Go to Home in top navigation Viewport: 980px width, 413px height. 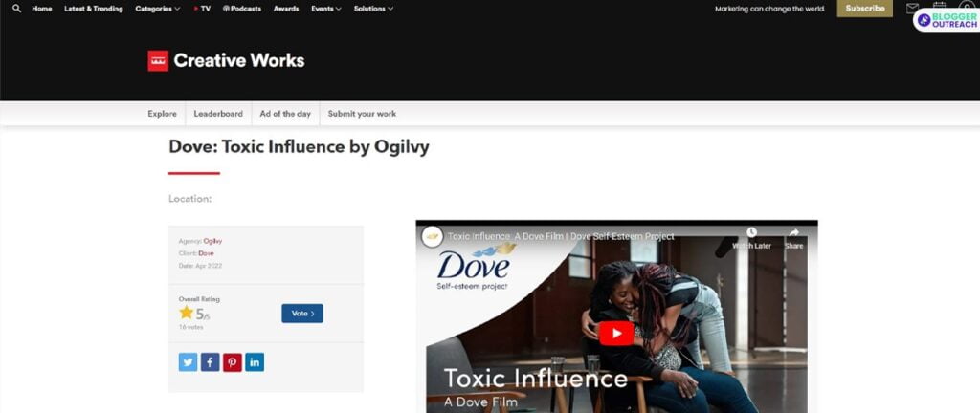[x=42, y=9]
